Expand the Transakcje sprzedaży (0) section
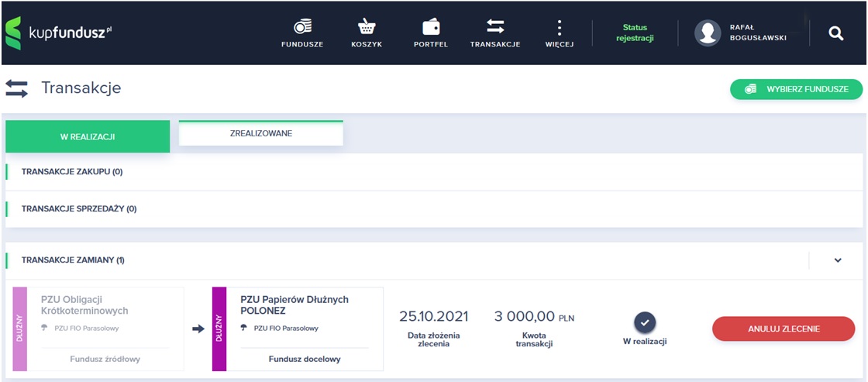868x382 pixels. (434, 208)
